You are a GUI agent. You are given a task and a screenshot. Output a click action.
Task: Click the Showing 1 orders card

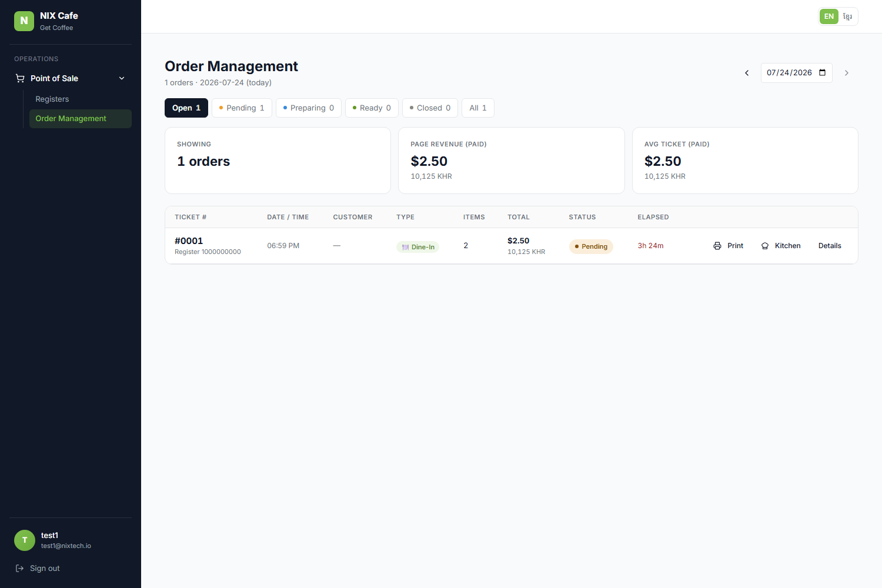pyautogui.click(x=278, y=161)
